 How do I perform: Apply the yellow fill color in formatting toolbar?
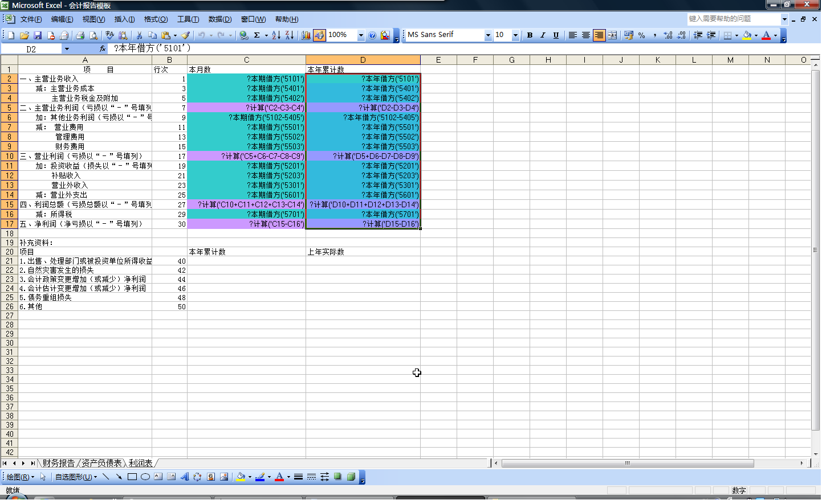[x=747, y=35]
